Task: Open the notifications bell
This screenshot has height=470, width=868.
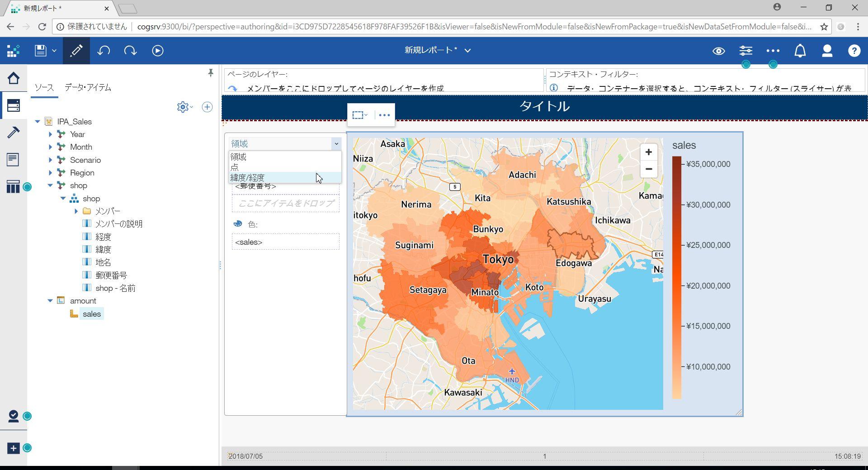Action: [800, 51]
